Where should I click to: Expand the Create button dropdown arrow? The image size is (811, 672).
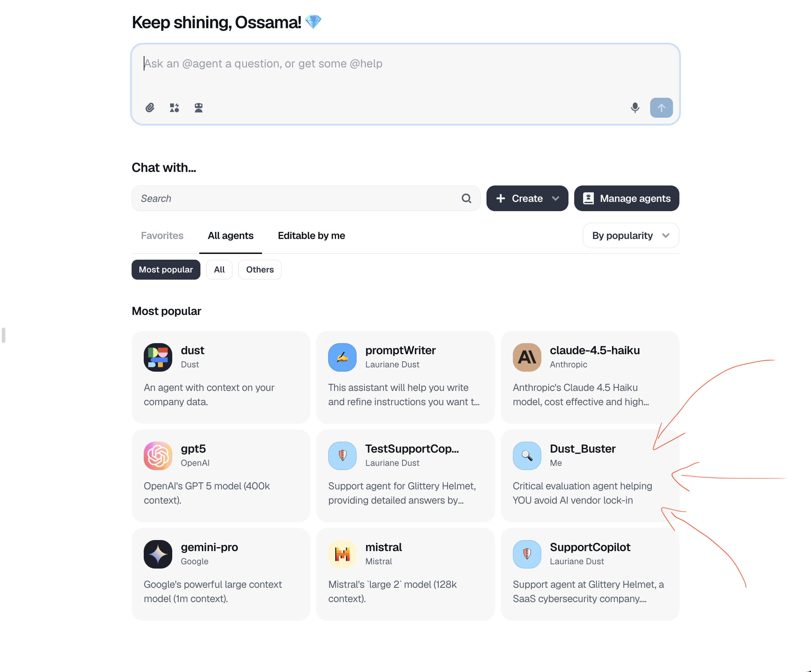[555, 198]
